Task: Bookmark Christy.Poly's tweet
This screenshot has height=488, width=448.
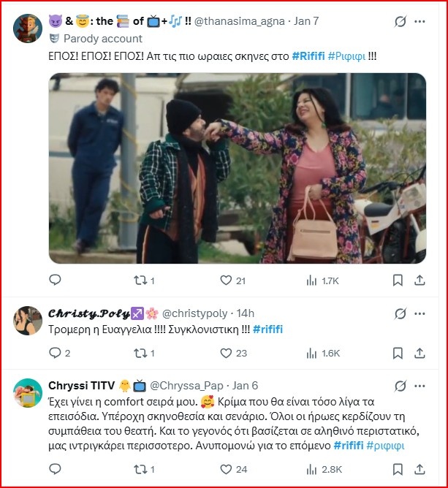Action: coord(398,354)
